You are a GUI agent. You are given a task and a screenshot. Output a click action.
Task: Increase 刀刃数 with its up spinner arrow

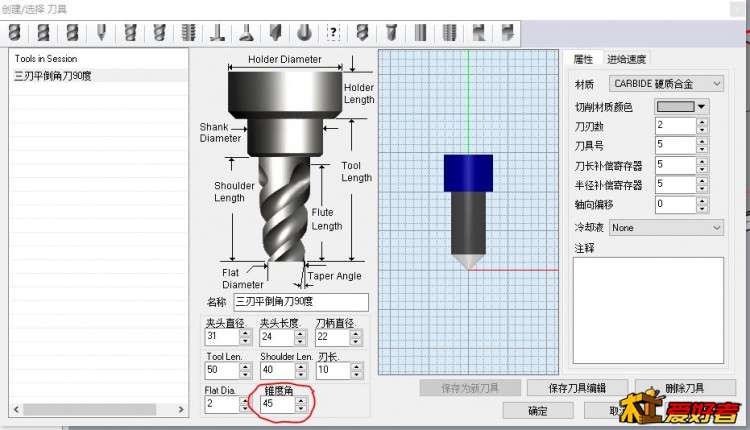[x=702, y=122]
